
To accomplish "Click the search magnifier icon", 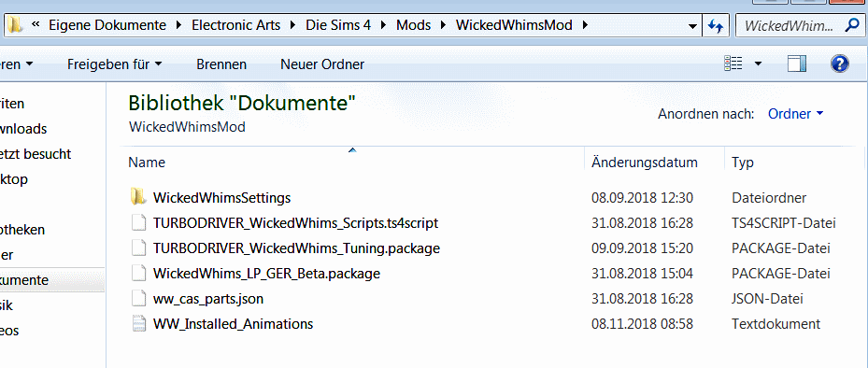I will click(x=851, y=25).
